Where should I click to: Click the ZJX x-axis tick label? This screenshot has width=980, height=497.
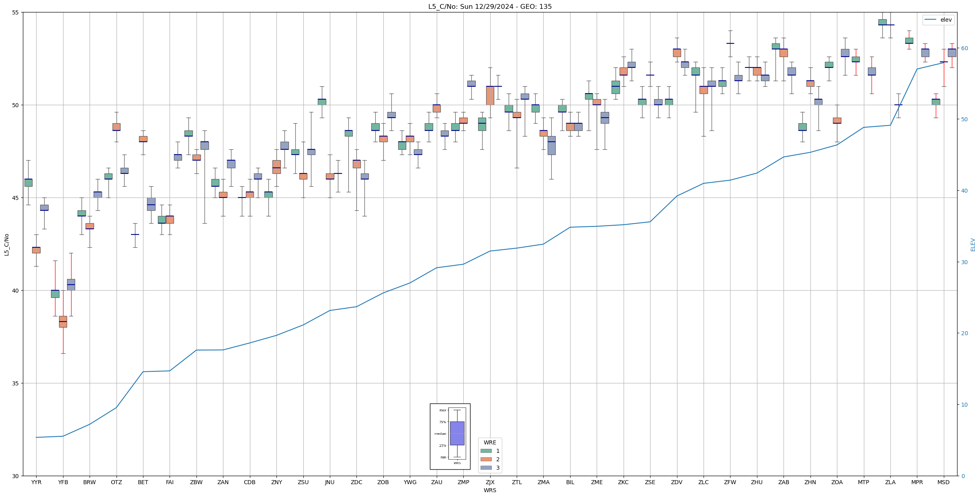(490, 482)
